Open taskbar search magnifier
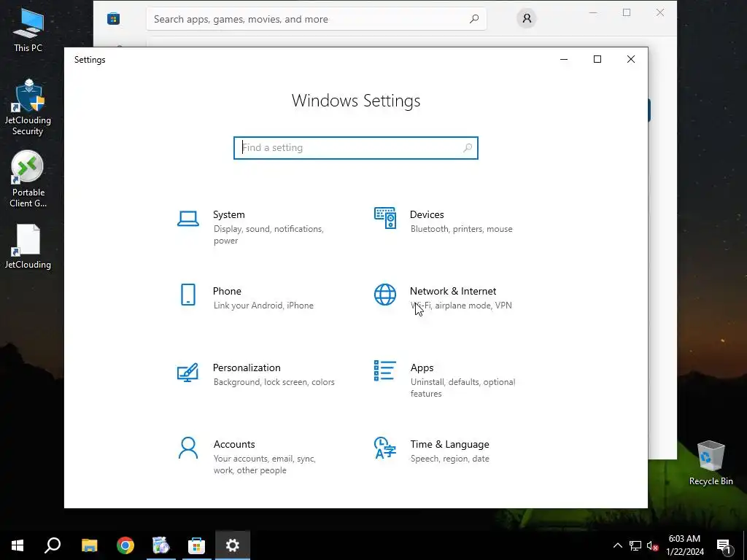Image resolution: width=747 pixels, height=560 pixels. click(53, 545)
